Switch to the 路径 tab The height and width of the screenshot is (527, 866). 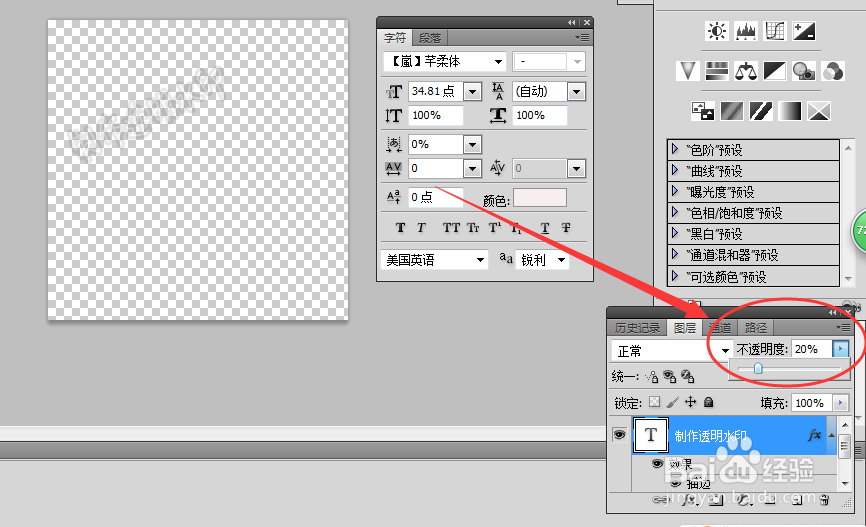756,328
